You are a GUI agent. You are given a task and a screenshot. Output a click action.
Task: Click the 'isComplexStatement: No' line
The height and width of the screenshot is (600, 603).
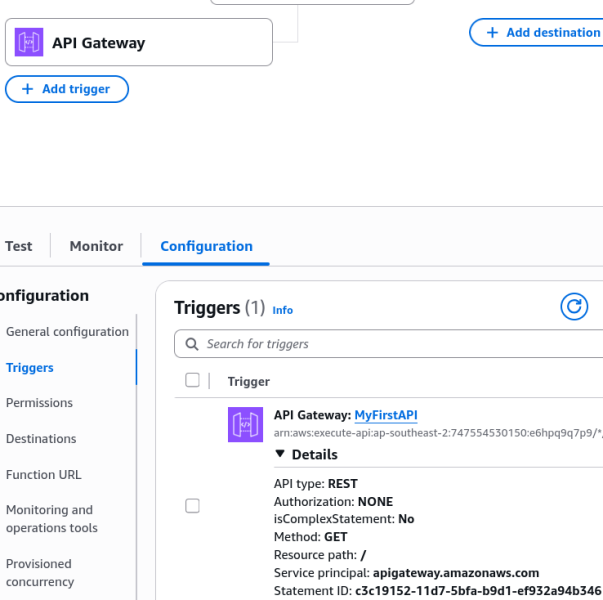(x=344, y=519)
